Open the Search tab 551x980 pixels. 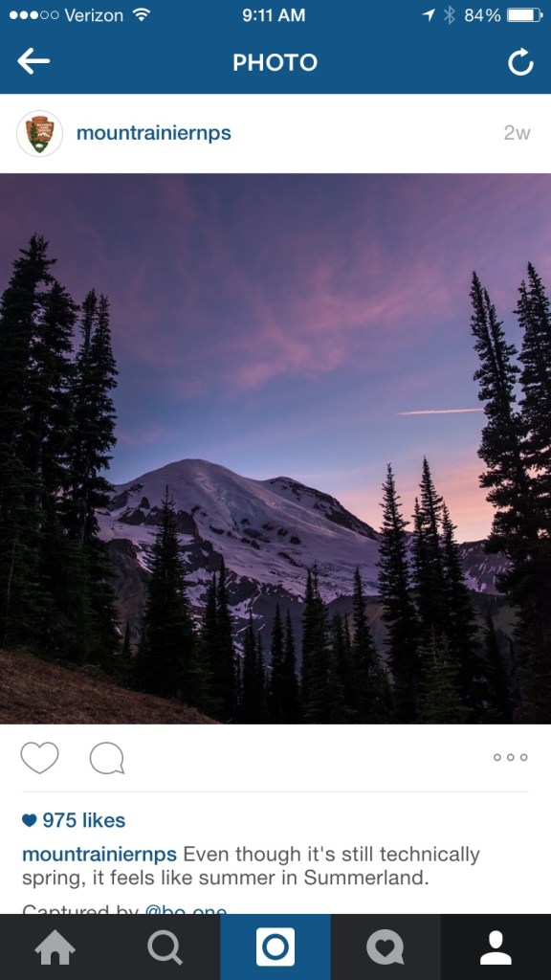pyautogui.click(x=165, y=947)
